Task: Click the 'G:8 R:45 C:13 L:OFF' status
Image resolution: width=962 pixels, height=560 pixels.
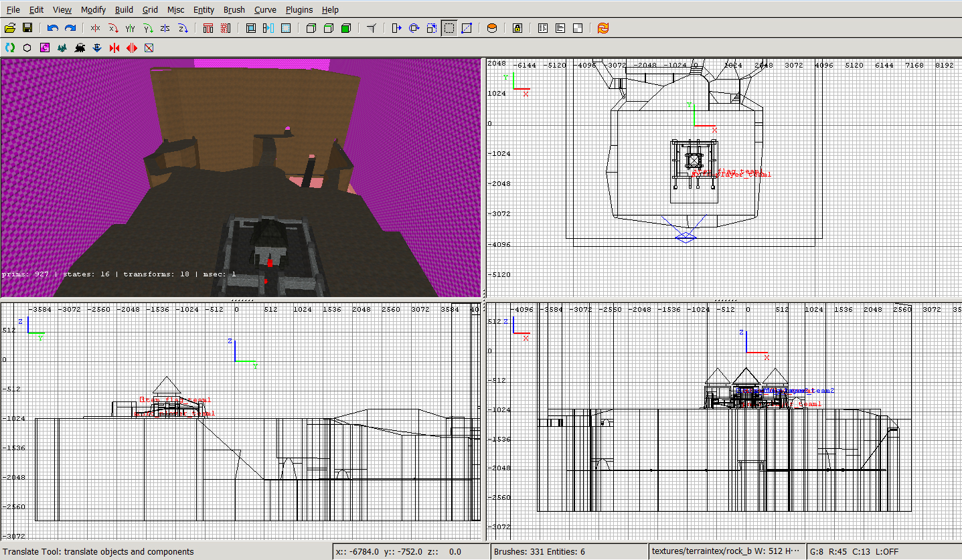Action: (x=854, y=552)
